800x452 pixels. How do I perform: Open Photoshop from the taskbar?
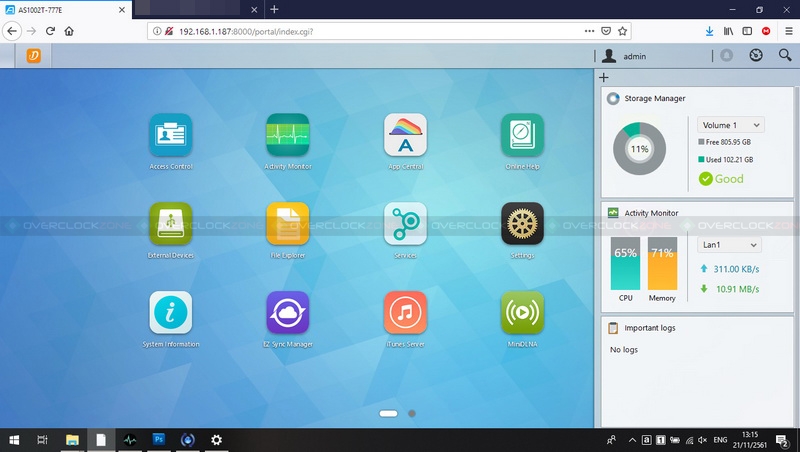[x=159, y=440]
